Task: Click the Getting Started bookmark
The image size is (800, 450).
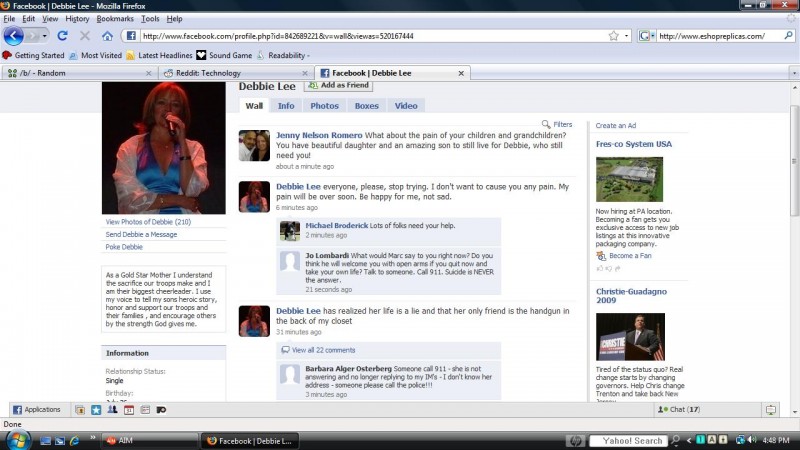Action: (34, 55)
